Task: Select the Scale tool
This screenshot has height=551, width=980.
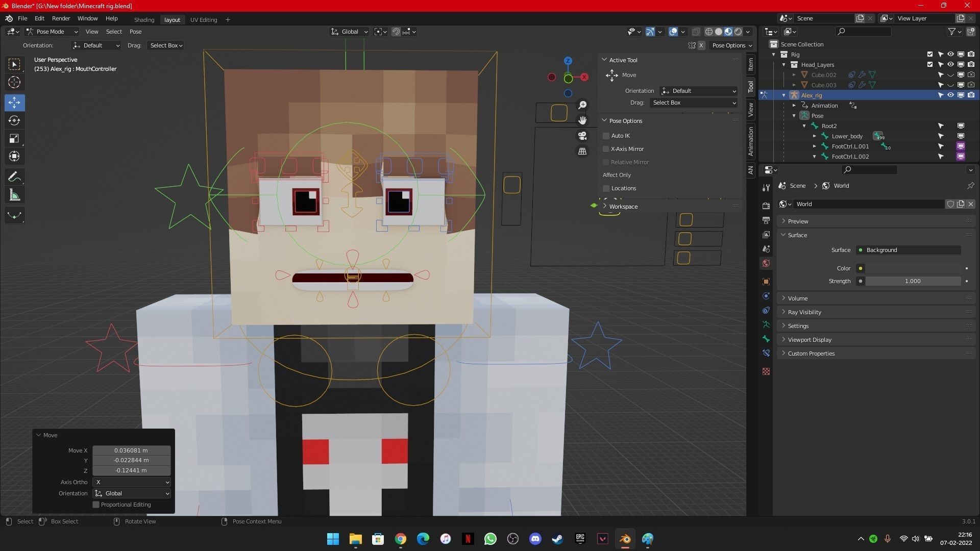Action: click(14, 139)
